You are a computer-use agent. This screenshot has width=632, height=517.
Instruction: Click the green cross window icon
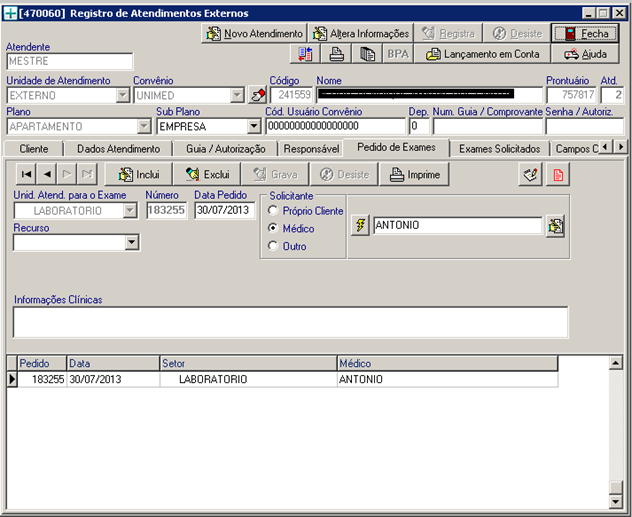tap(10, 13)
